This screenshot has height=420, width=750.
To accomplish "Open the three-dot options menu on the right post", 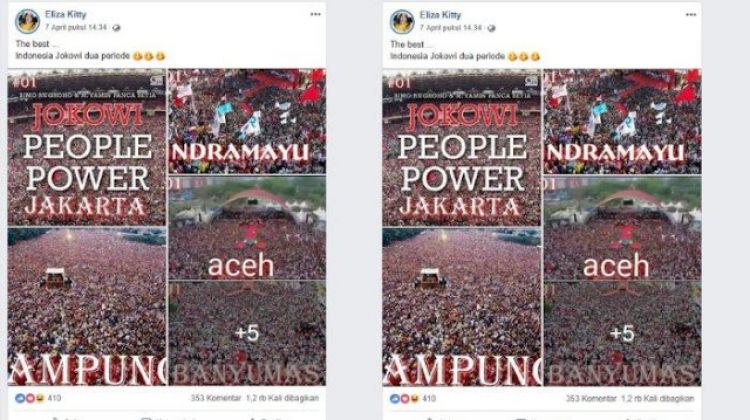I will click(x=691, y=15).
